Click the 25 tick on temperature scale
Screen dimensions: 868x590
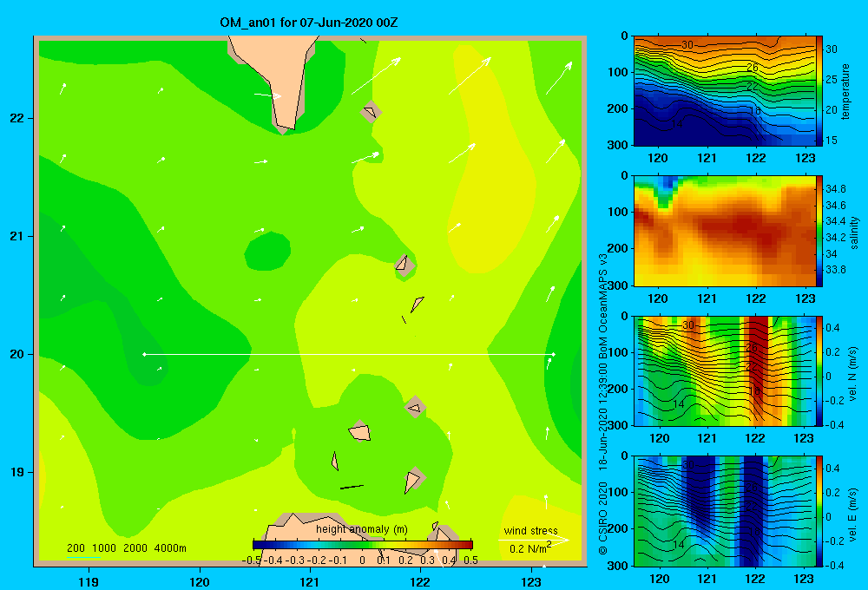coord(832,79)
